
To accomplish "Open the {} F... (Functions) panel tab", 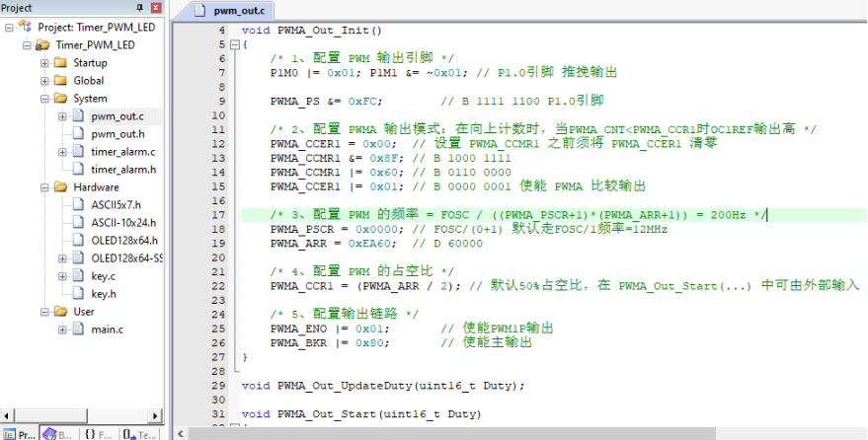I will click(98, 434).
